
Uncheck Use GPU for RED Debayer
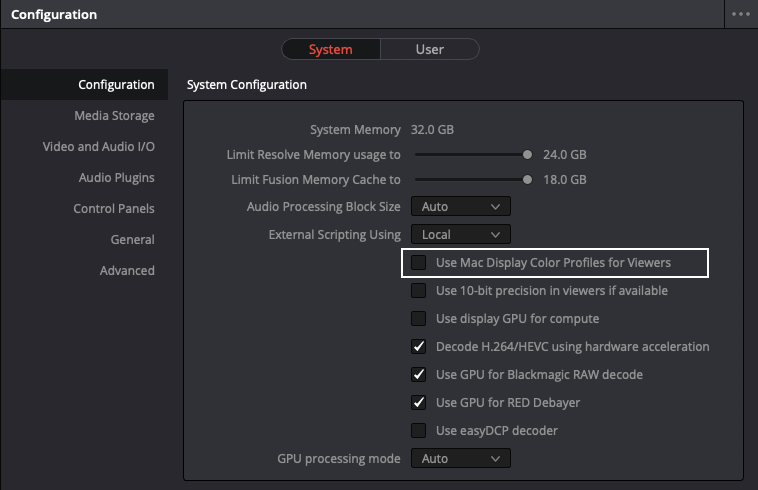pyautogui.click(x=419, y=403)
